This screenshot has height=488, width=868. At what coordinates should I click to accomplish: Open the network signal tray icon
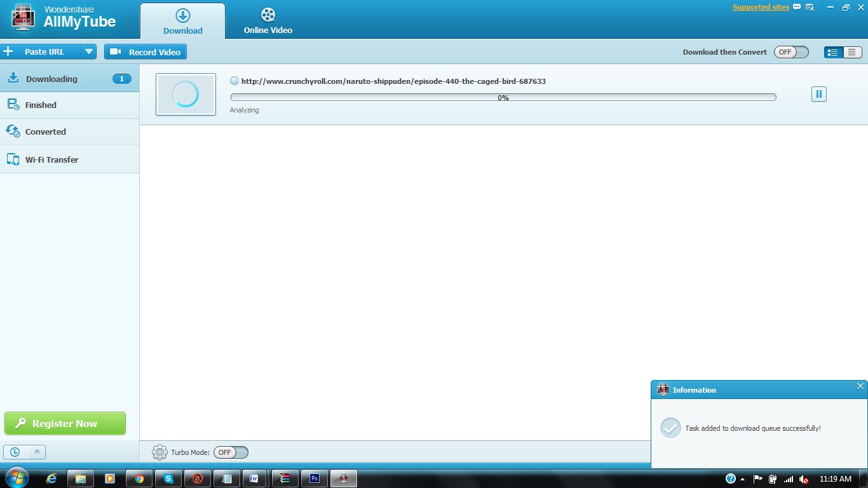tap(789, 479)
